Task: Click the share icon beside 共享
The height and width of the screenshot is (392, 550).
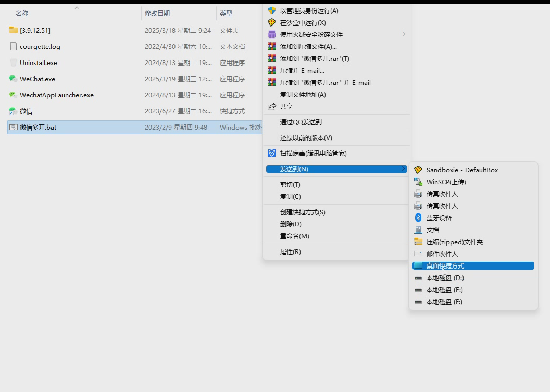Action: pos(271,106)
